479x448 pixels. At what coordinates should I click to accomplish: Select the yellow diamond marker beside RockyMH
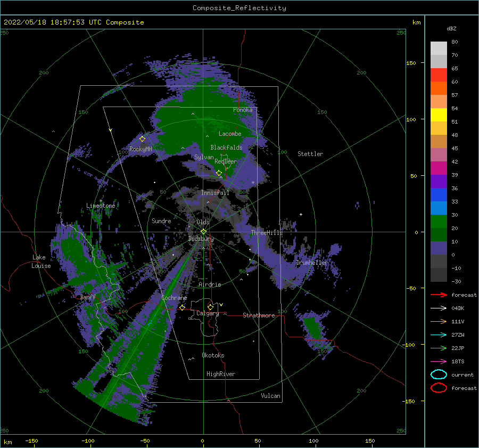tap(142, 139)
